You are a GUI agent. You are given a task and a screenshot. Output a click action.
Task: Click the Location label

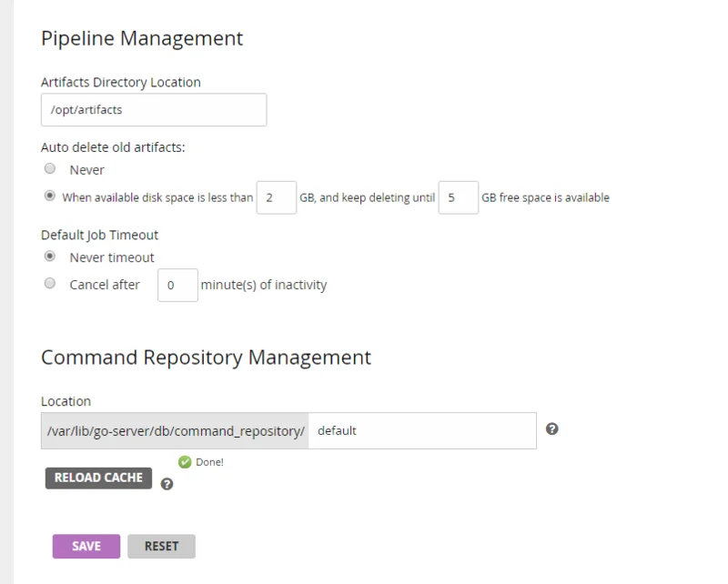tap(66, 401)
